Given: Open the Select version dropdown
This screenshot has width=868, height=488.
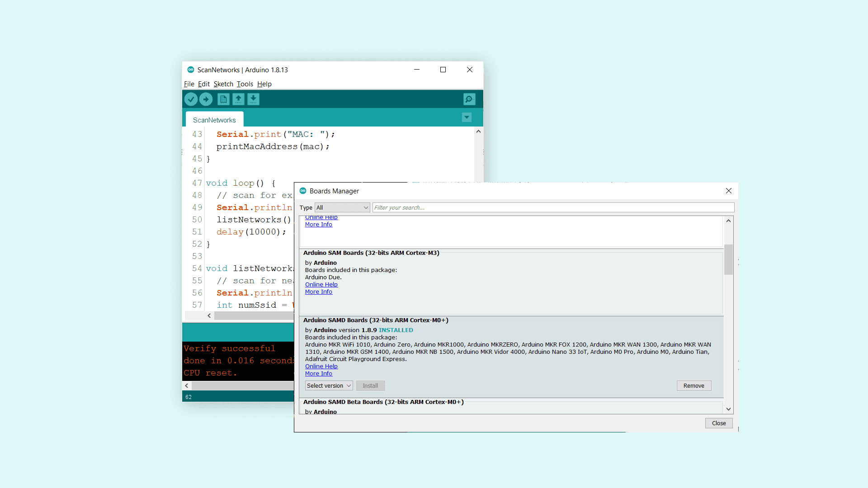Looking at the screenshot, I should tap(329, 385).
